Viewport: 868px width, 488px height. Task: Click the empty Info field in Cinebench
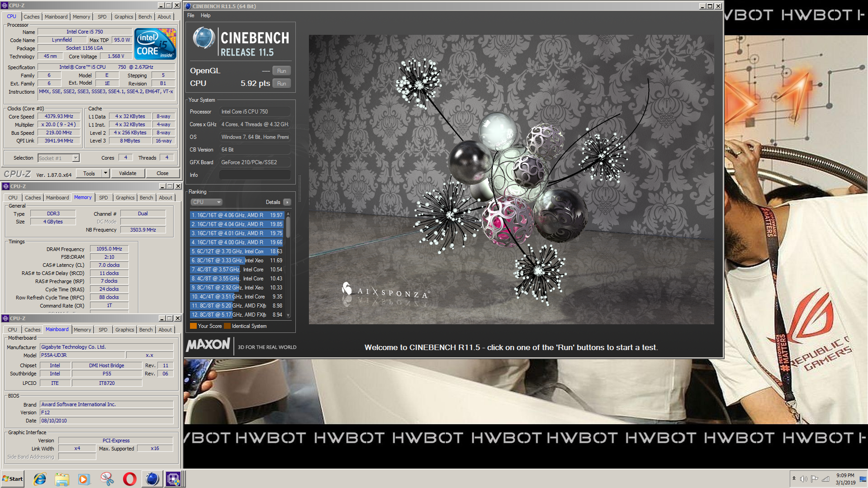coord(255,175)
